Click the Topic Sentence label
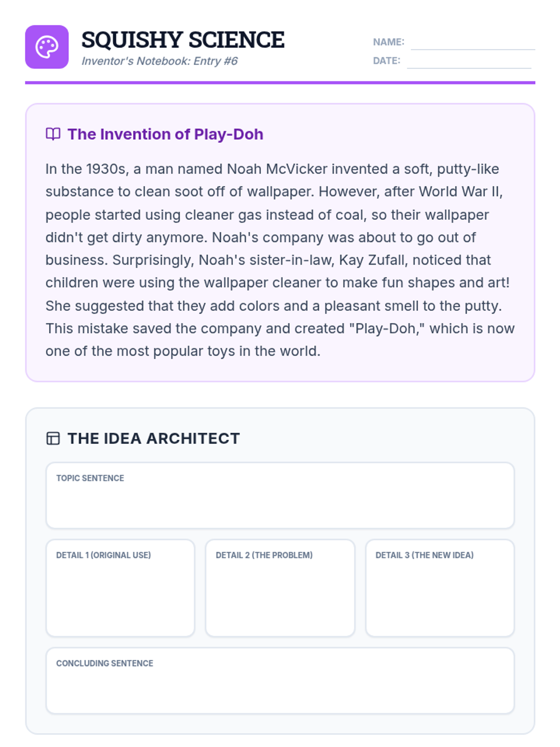 tap(90, 478)
